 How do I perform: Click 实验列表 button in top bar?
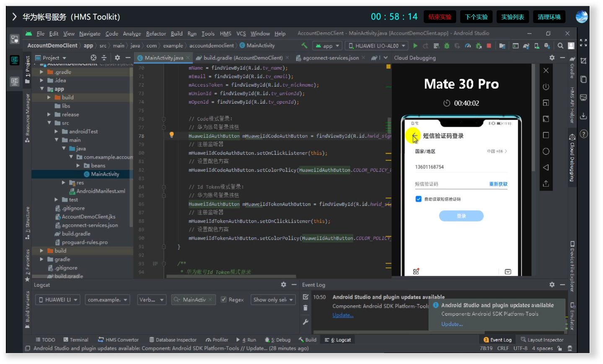tap(512, 17)
